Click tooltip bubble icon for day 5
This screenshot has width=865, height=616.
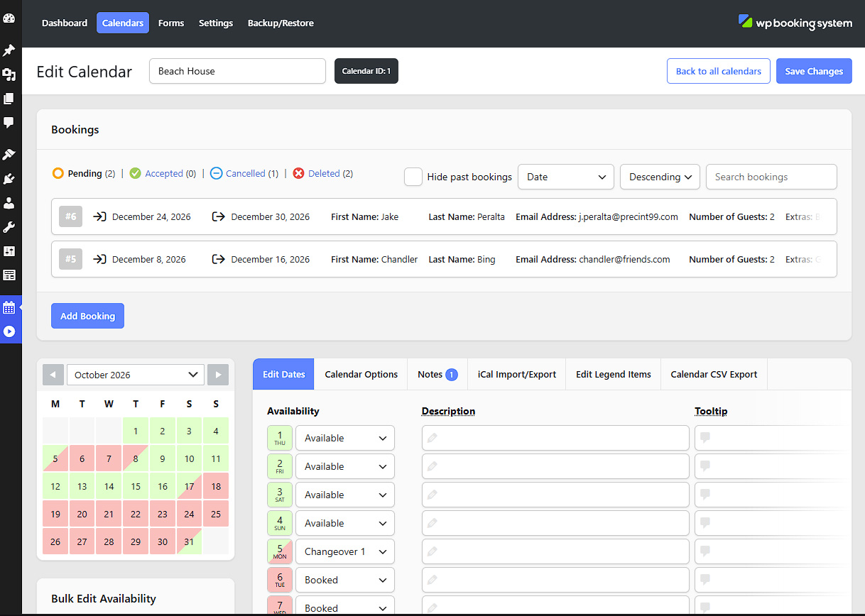coord(705,551)
